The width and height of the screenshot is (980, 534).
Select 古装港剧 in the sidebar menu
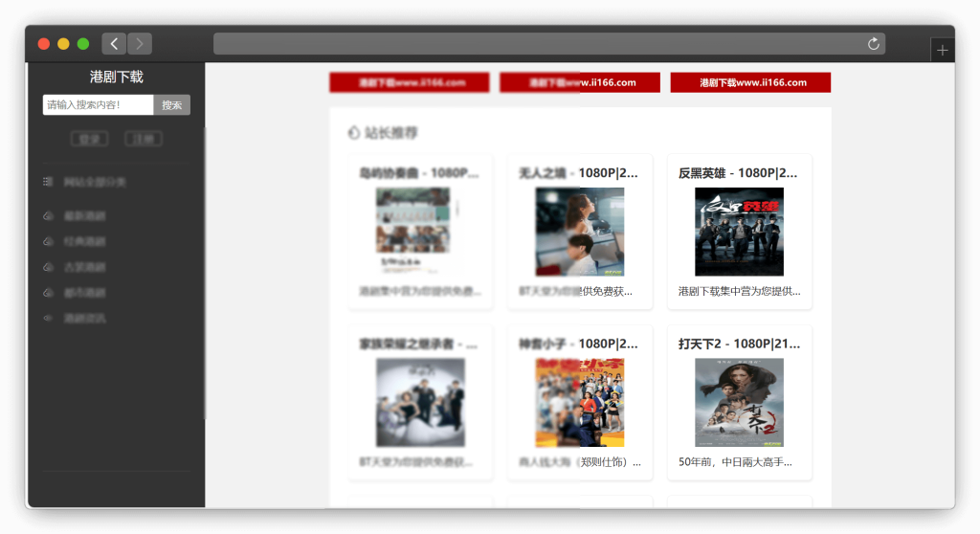pos(84,267)
